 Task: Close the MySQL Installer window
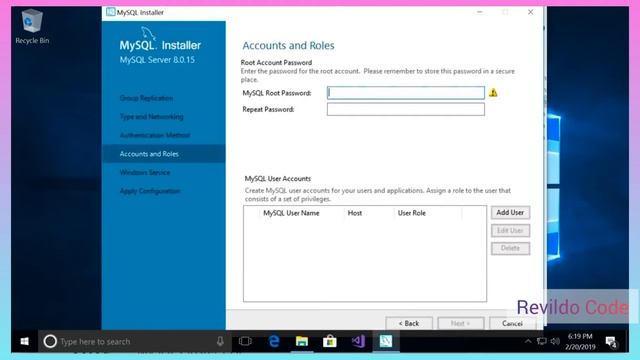tap(530, 12)
